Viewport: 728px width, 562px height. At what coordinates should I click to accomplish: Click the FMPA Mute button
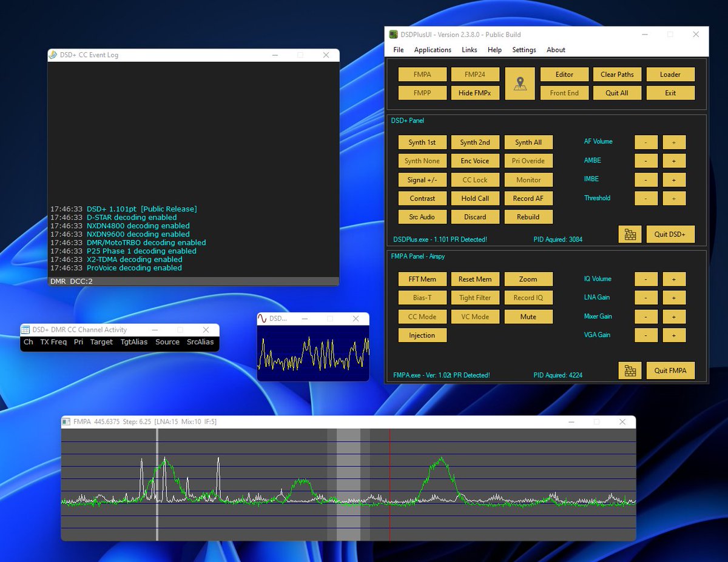[528, 316]
